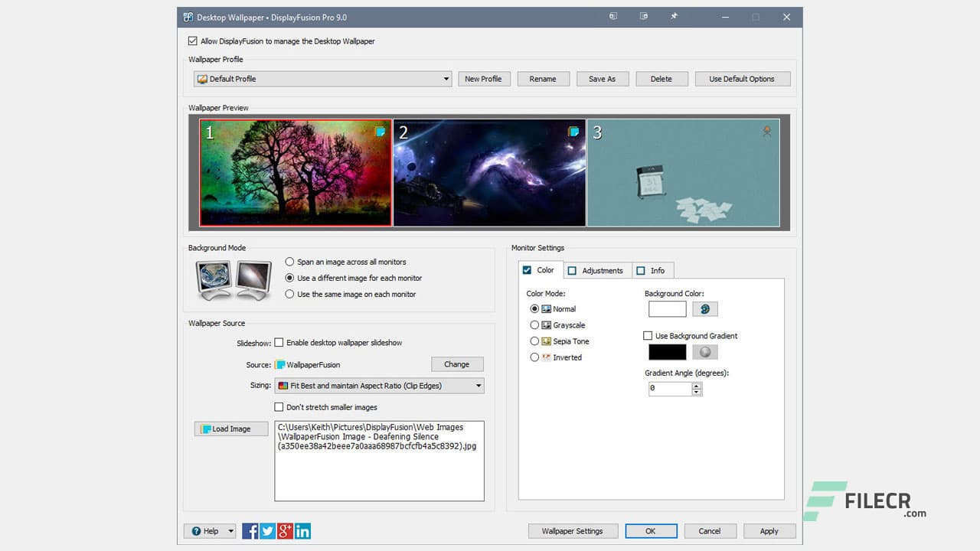Open the color picker beside Background Color
This screenshot has height=551, width=980.
pos(704,308)
